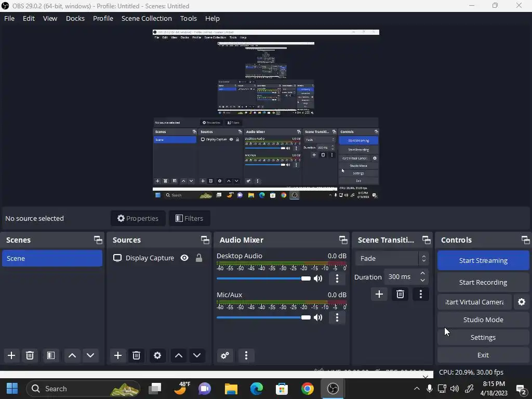Open Windows Start menu
This screenshot has width=532, height=399.
12,389
